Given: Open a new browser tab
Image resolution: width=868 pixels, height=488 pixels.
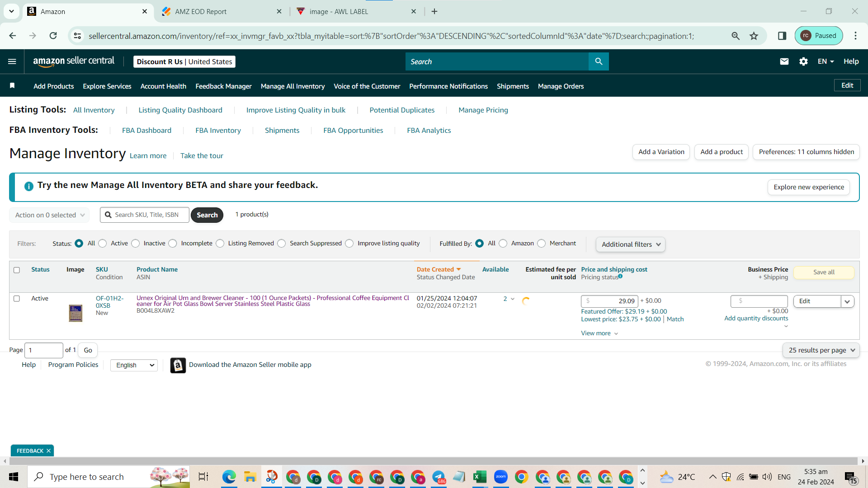Looking at the screenshot, I should 434,11.
